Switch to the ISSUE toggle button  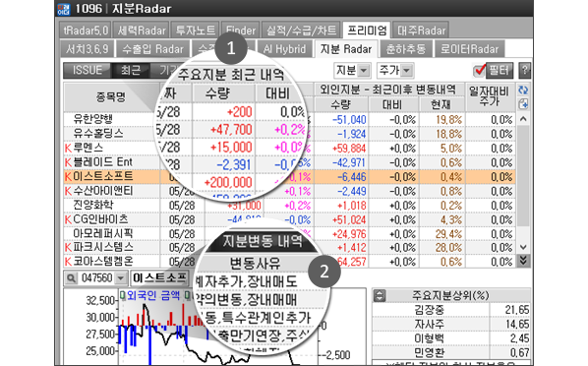(87, 70)
